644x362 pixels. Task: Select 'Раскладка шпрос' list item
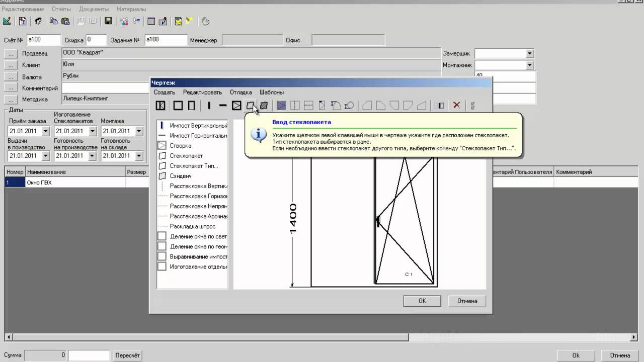(x=193, y=226)
